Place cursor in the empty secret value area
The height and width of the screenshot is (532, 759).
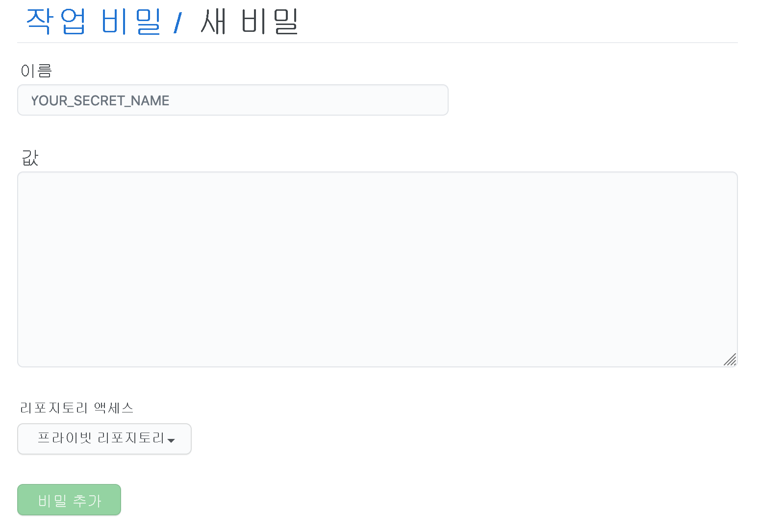click(x=378, y=269)
